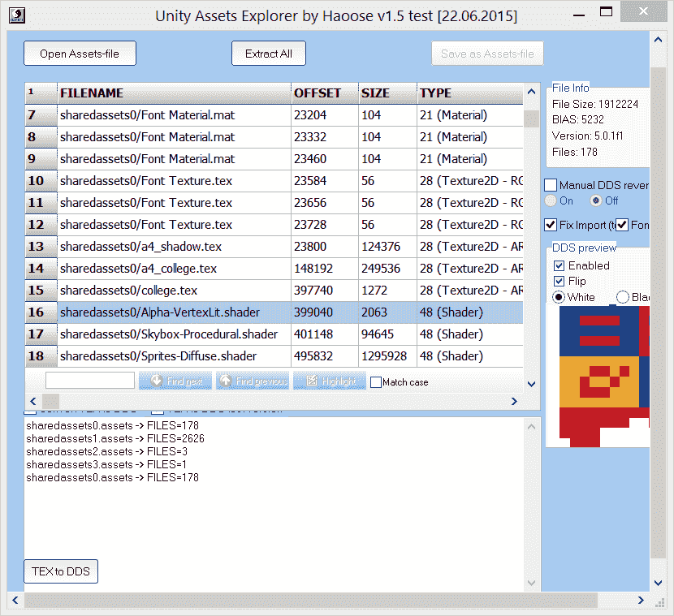Select the Alpha-VertexLit.shader row
674x616 pixels.
(162, 312)
